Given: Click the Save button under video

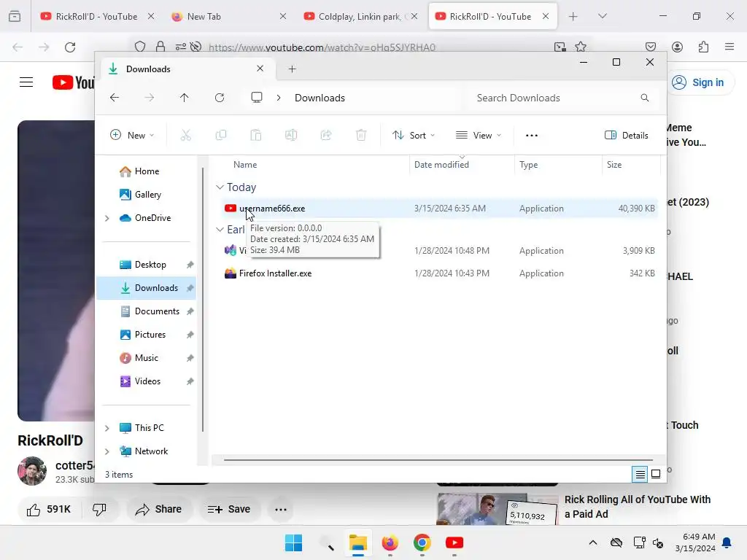Looking at the screenshot, I should (x=229, y=510).
